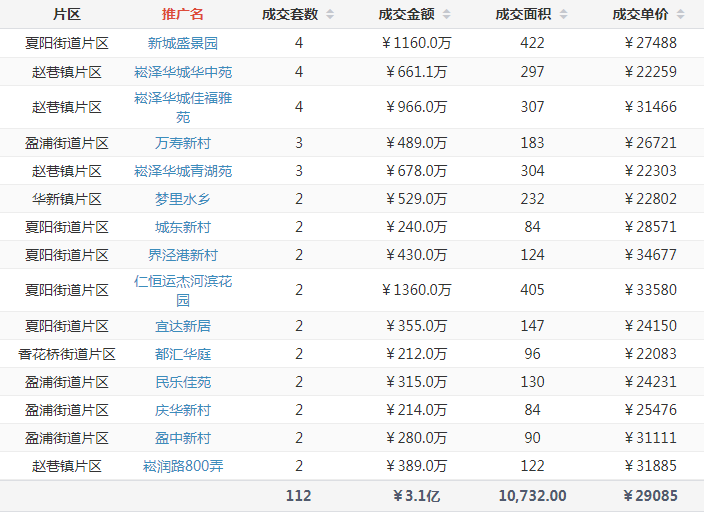The image size is (704, 514).
Task: Select the unit price ¥34677
Action: [x=650, y=255]
